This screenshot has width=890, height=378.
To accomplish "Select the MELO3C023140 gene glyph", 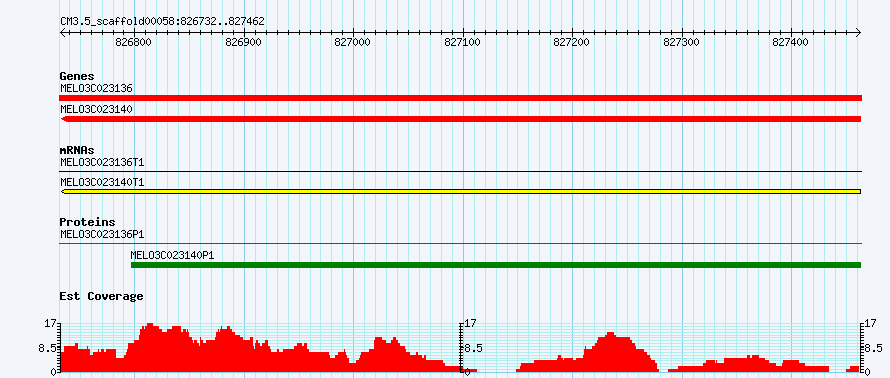I will 460,119.
